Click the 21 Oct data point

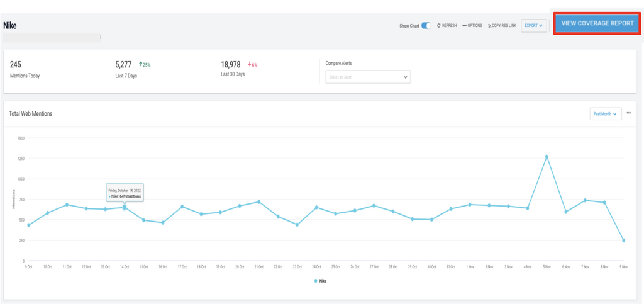click(259, 202)
